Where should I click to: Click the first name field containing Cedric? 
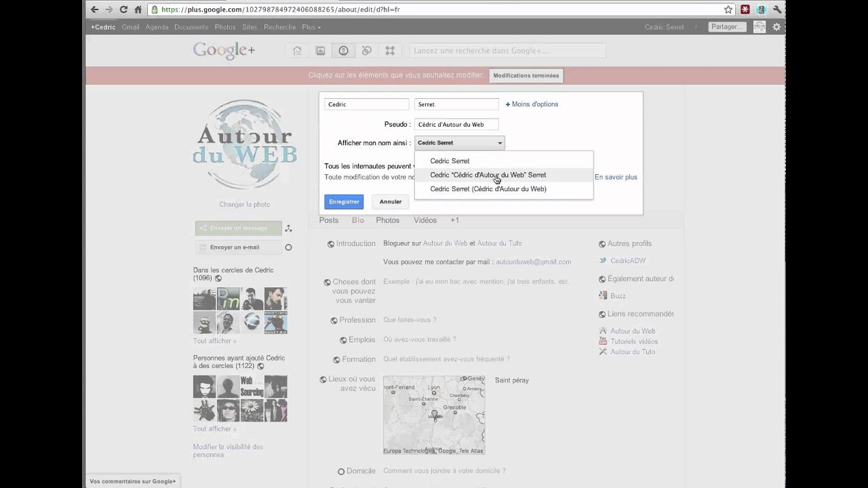367,104
